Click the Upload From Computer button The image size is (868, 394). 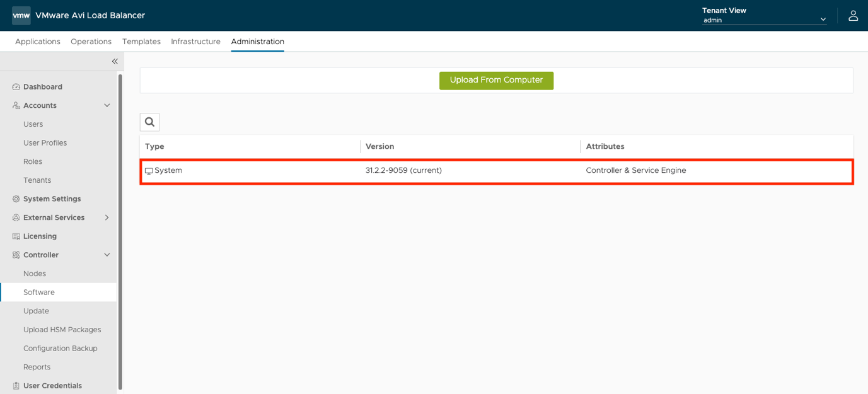(496, 80)
